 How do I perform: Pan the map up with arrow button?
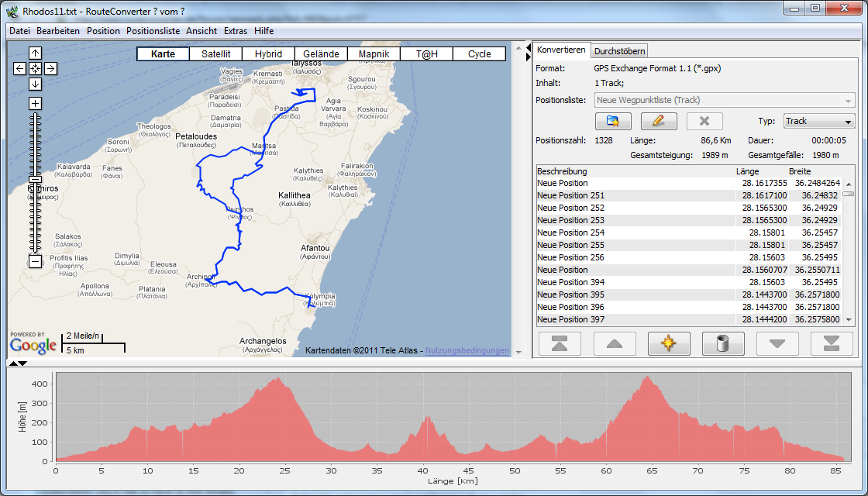click(x=36, y=53)
